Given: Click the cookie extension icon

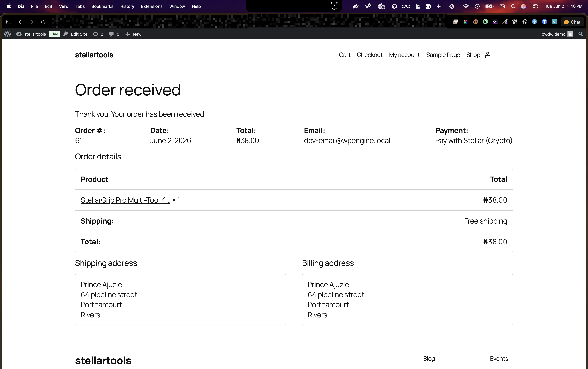Looking at the screenshot, I should pyautogui.click(x=475, y=22).
